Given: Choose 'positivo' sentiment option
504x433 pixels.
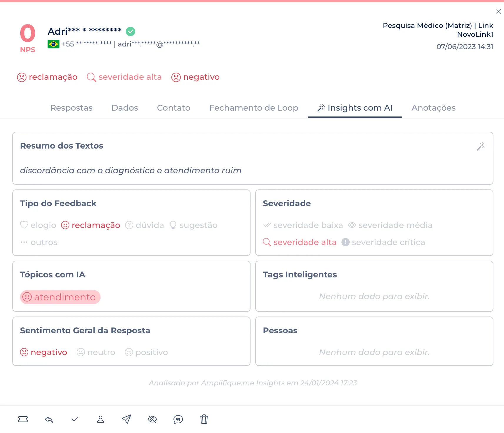Looking at the screenshot, I should tap(146, 352).
